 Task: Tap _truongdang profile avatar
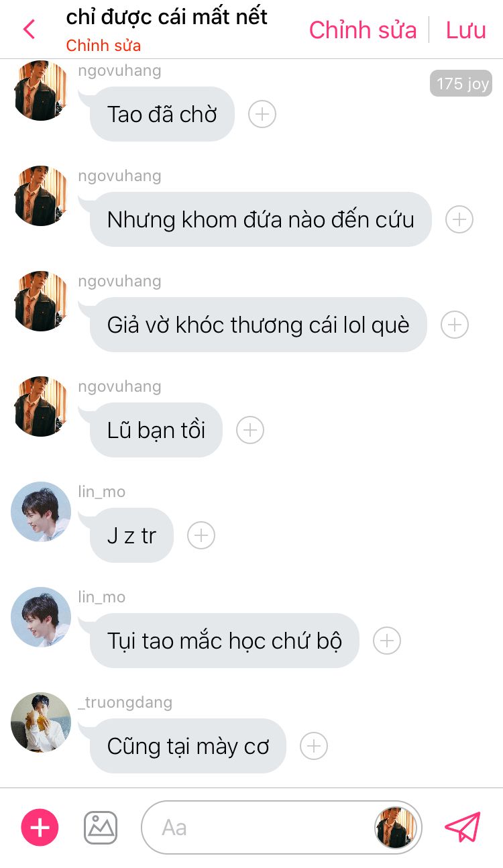click(x=41, y=722)
